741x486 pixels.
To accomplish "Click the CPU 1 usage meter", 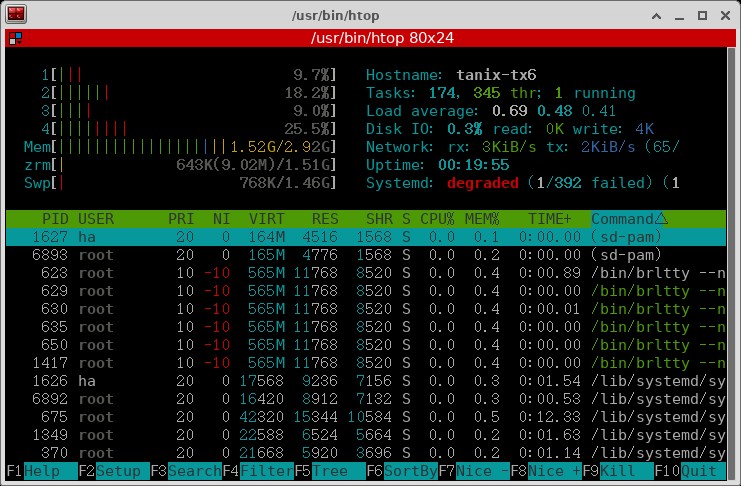I will pyautogui.click(x=189, y=75).
